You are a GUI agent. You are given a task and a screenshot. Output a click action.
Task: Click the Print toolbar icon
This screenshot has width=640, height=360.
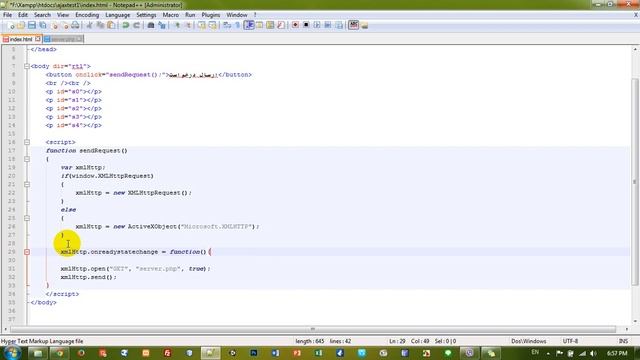tap(76, 25)
